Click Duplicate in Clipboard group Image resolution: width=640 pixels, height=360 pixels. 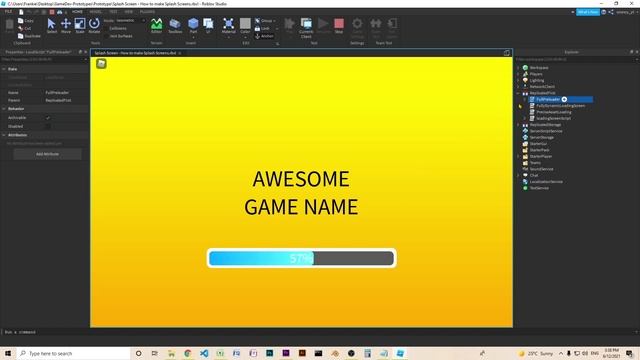click(x=29, y=36)
